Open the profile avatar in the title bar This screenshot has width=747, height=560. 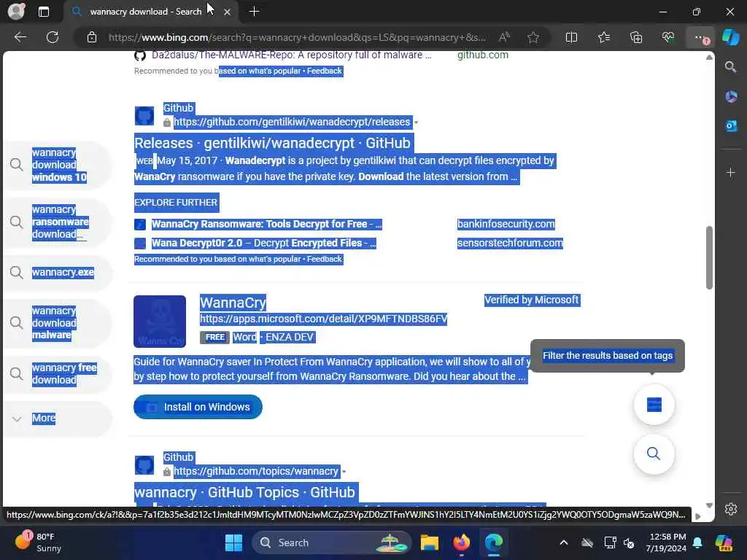pyautogui.click(x=16, y=12)
